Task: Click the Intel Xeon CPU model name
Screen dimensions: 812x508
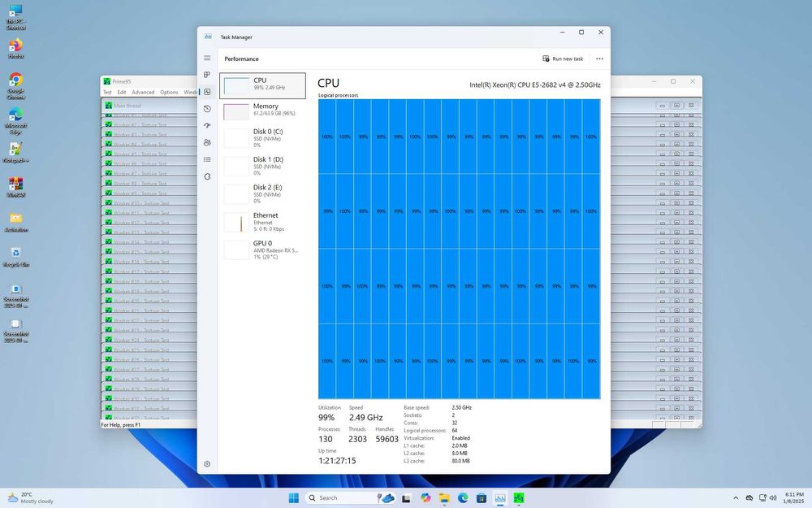Action: point(535,85)
